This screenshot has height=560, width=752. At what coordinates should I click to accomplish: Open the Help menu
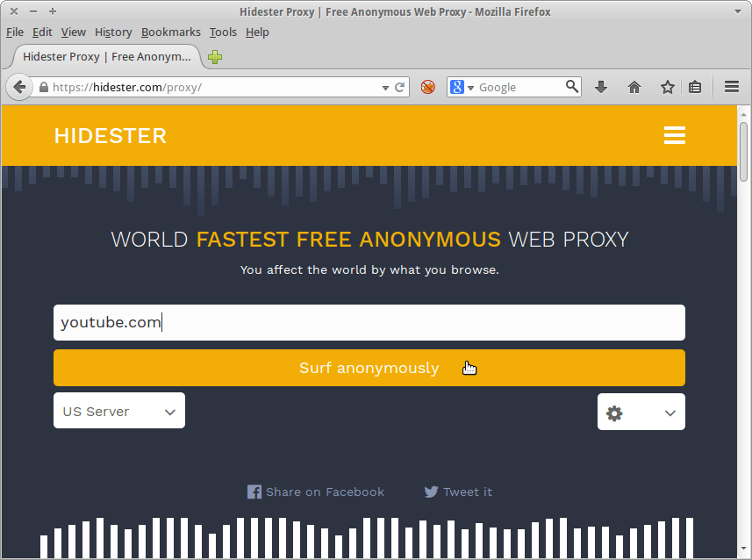[257, 32]
